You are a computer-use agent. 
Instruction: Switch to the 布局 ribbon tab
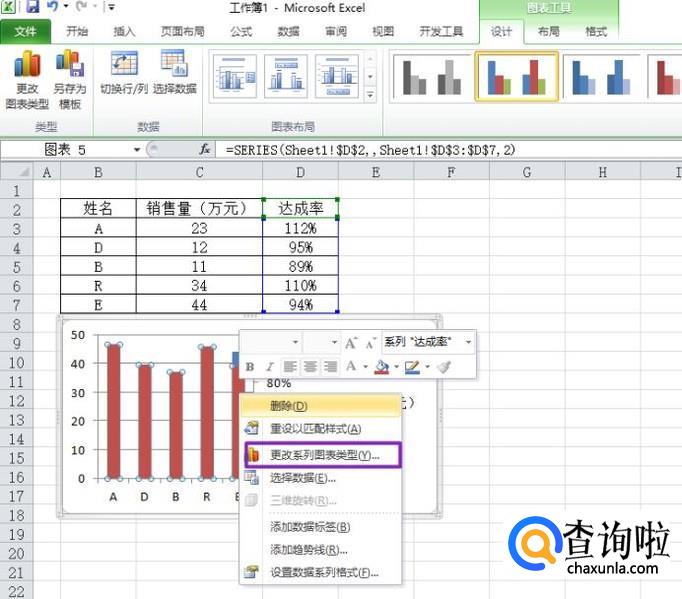pyautogui.click(x=549, y=31)
